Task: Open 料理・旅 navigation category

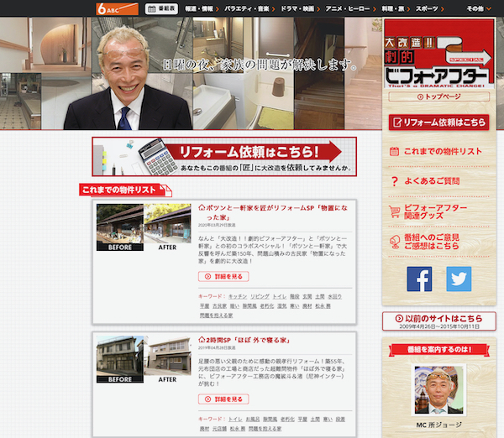Action: coord(396,8)
